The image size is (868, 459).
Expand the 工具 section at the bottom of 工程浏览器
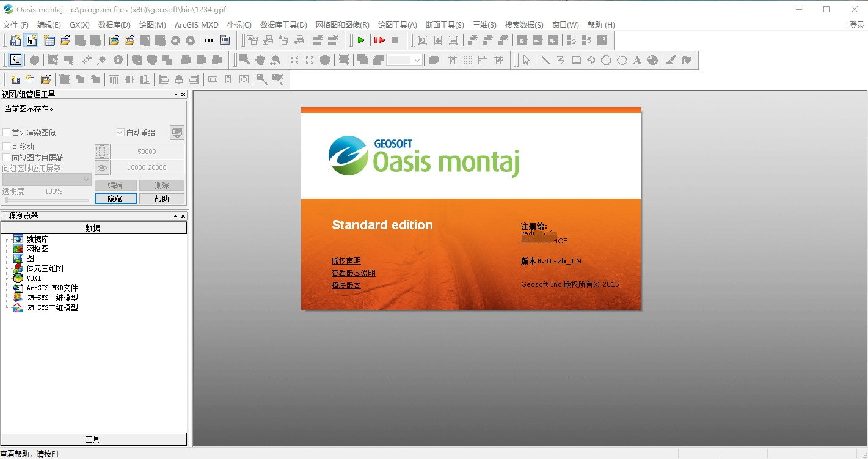(93, 439)
